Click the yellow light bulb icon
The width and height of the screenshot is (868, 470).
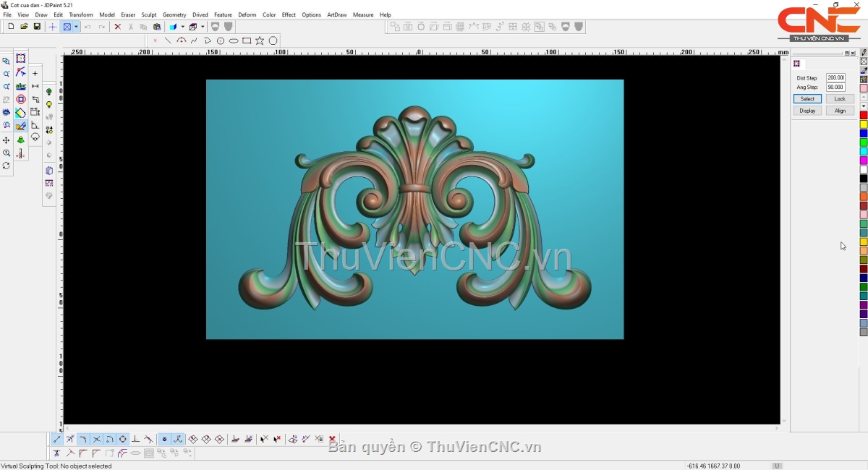click(49, 104)
